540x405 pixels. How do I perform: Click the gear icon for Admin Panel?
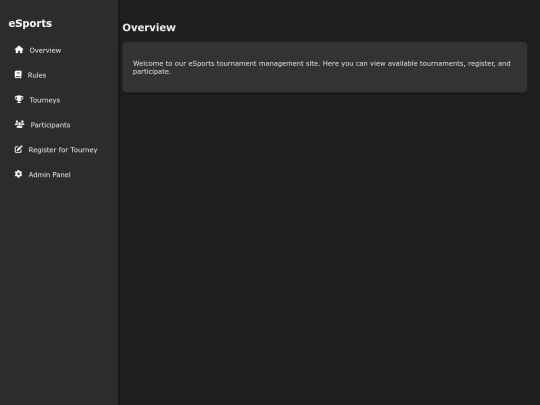(19, 174)
